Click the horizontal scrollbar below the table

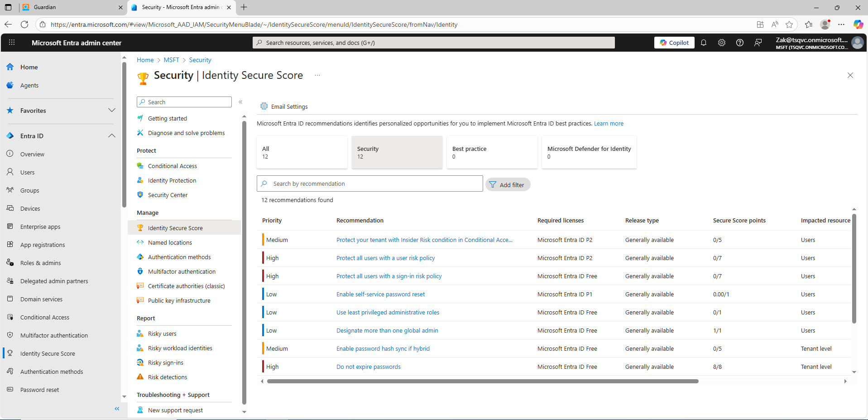click(x=482, y=381)
